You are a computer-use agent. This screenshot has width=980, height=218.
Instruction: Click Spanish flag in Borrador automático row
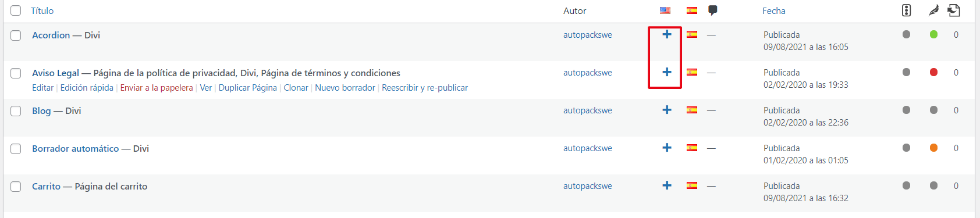692,148
